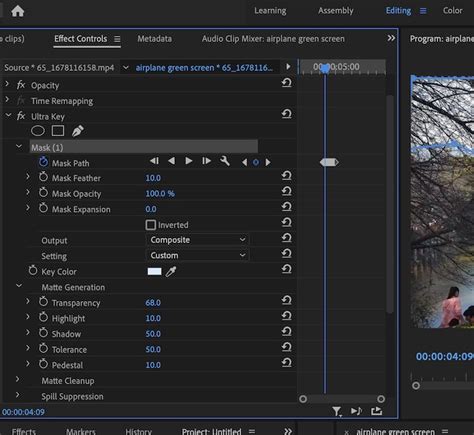Screen dimensions: 474x435
Task: Open the source clip dropdown arrow
Action: 126,68
